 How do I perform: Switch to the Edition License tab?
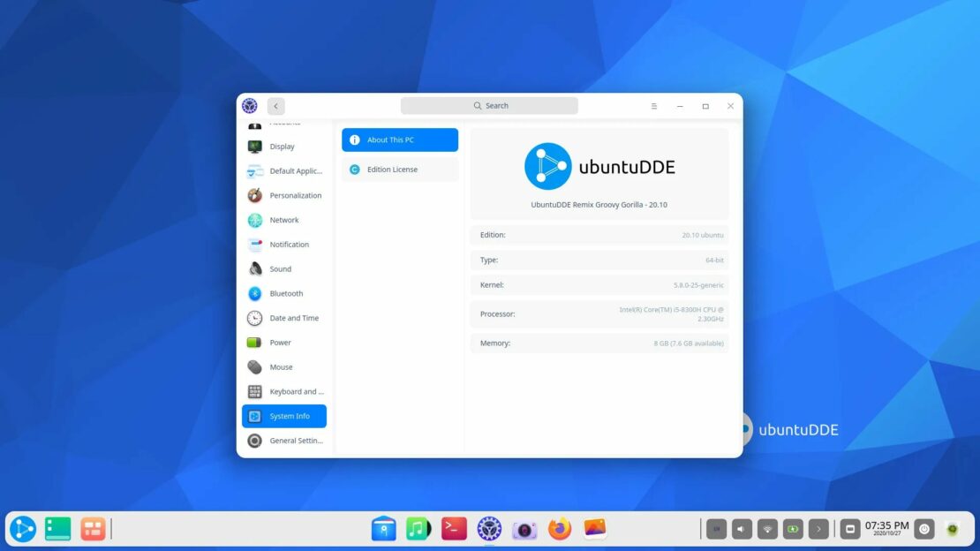coord(399,170)
